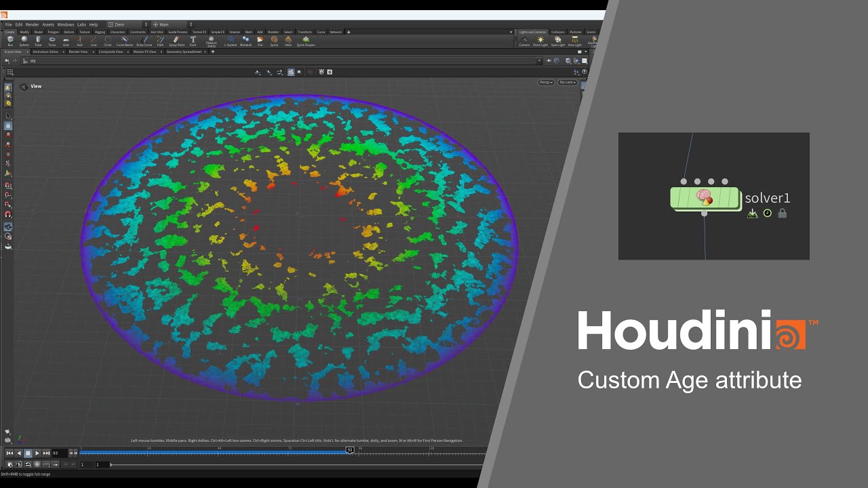868x488 pixels.
Task: Open the Polygon shelf tab
Action: pos(54,32)
